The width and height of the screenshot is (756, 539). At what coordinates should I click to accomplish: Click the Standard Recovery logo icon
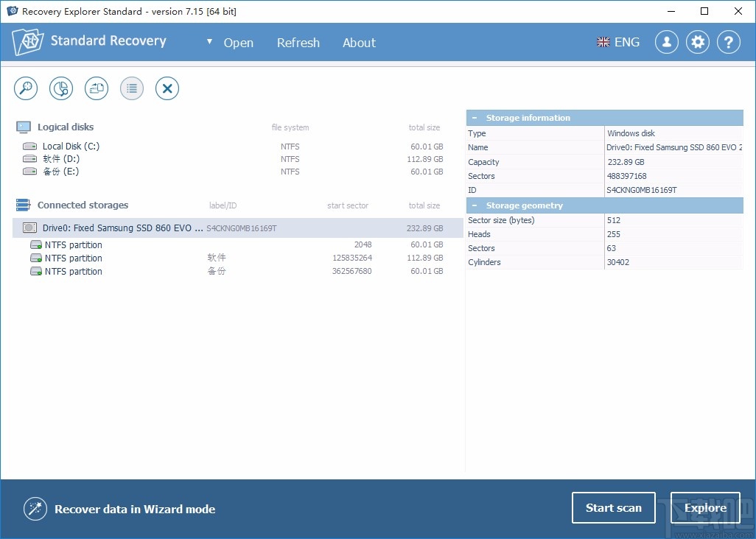pos(28,42)
